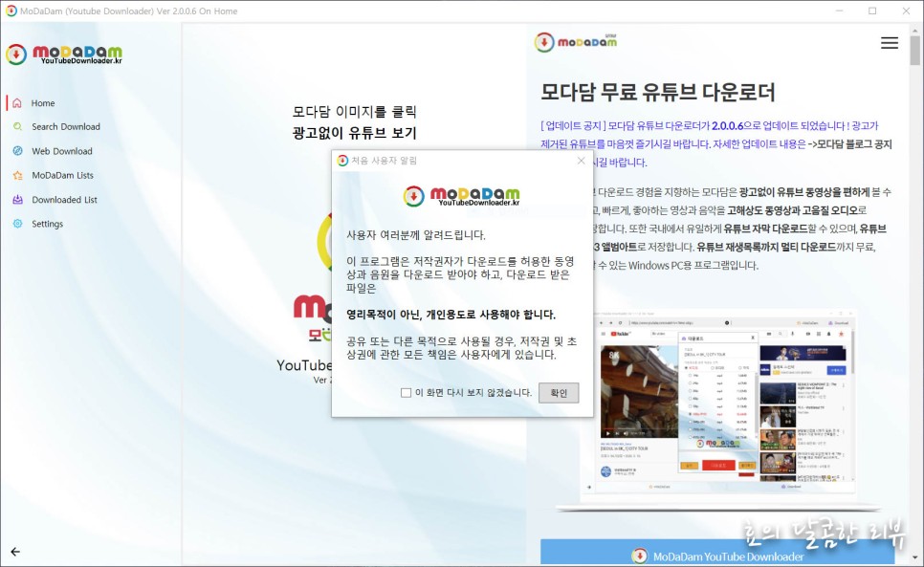Open the hamburger menu at top right
The image size is (924, 567).
[889, 42]
